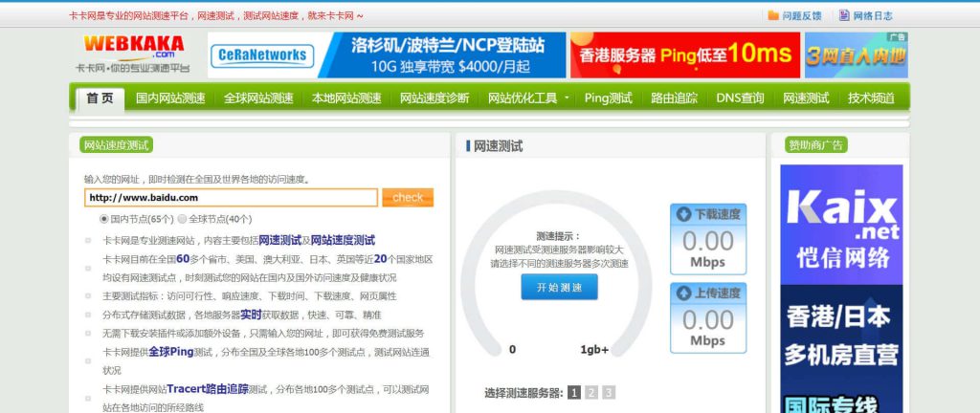Image resolution: width=980 pixels, height=413 pixels.
Task: Select speed test server 1
Action: click(x=574, y=392)
